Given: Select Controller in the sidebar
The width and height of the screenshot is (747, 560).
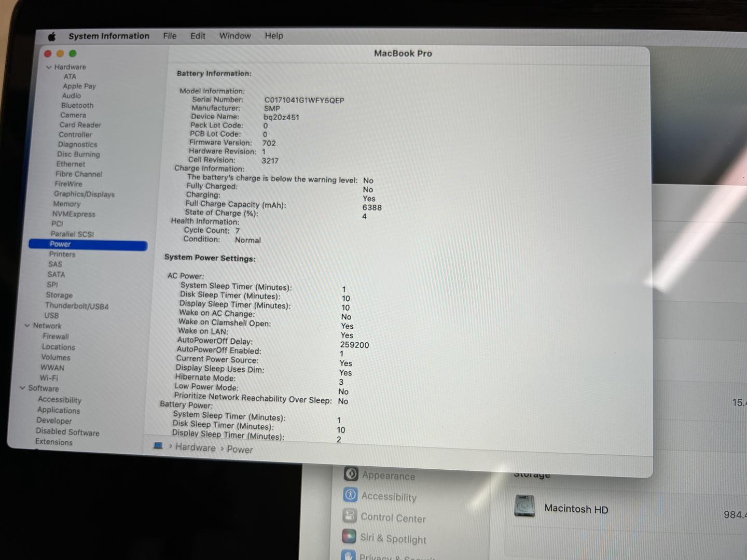Looking at the screenshot, I should (75, 135).
